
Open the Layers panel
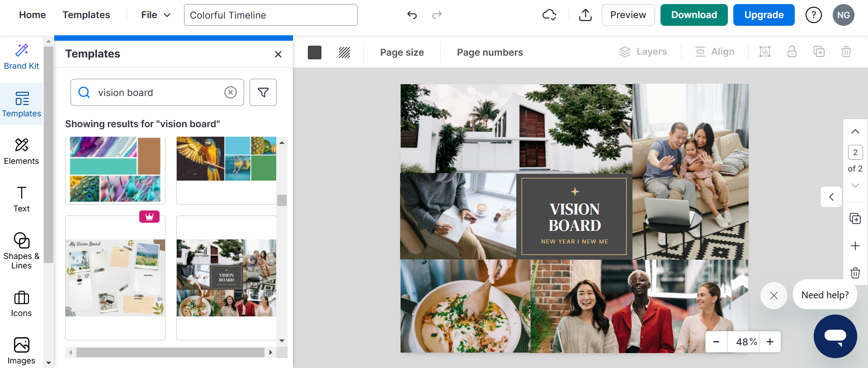tap(643, 52)
